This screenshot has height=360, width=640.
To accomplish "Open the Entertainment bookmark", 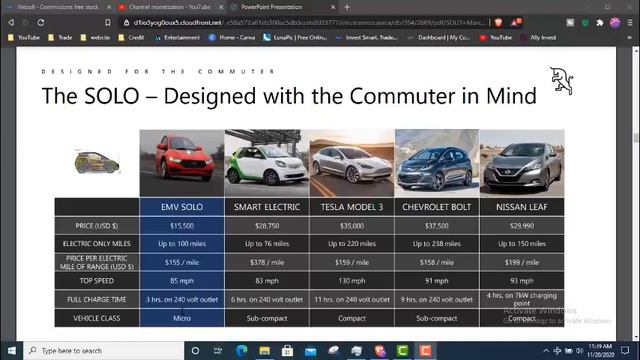I will click(x=177, y=38).
